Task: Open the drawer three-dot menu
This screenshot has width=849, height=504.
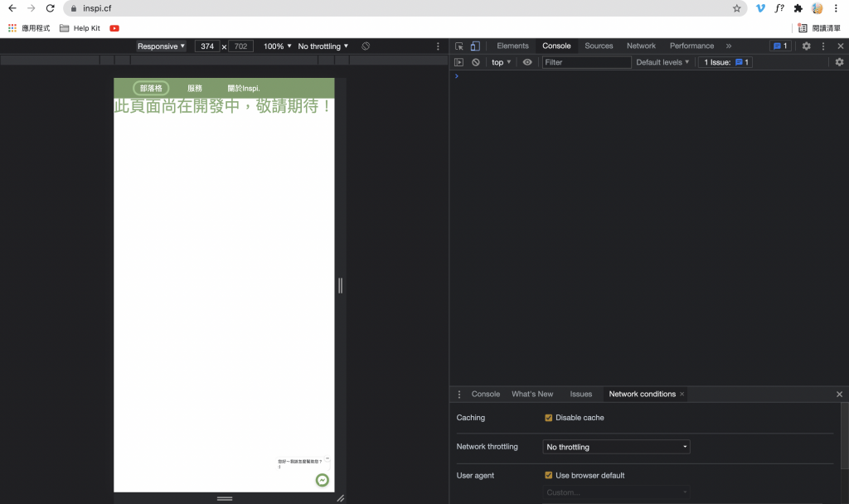Action: click(x=459, y=394)
